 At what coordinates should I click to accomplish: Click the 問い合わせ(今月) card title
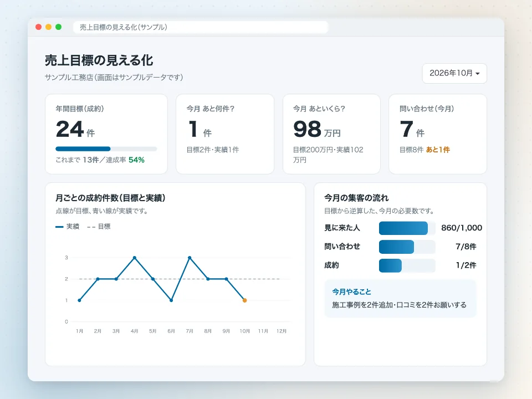427,109
